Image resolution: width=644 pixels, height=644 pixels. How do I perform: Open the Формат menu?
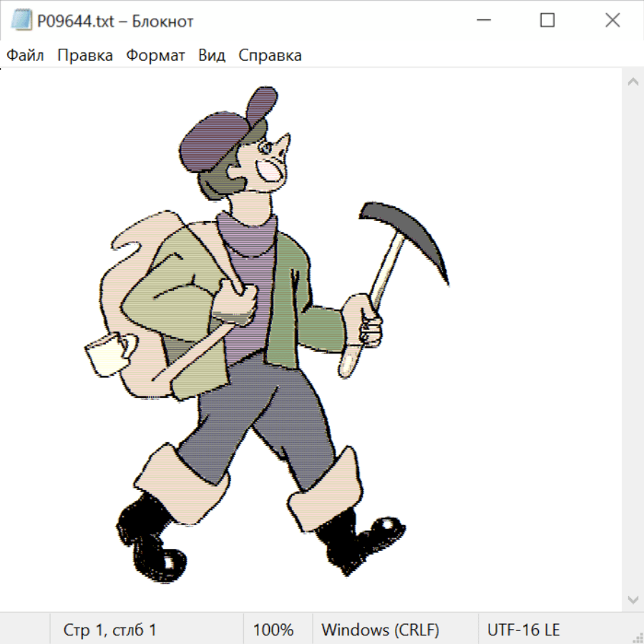tap(155, 55)
